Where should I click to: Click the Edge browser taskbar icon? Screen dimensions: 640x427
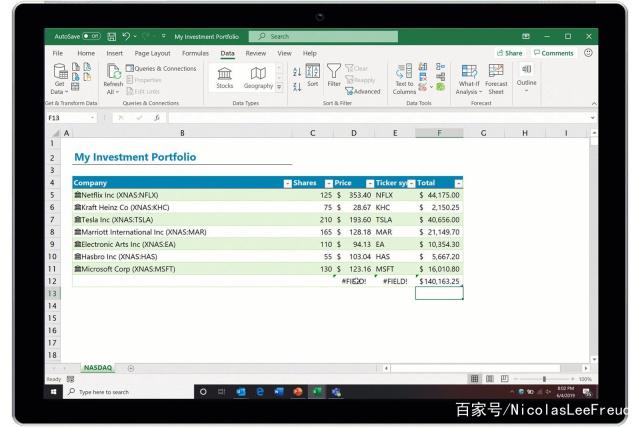tap(260, 392)
